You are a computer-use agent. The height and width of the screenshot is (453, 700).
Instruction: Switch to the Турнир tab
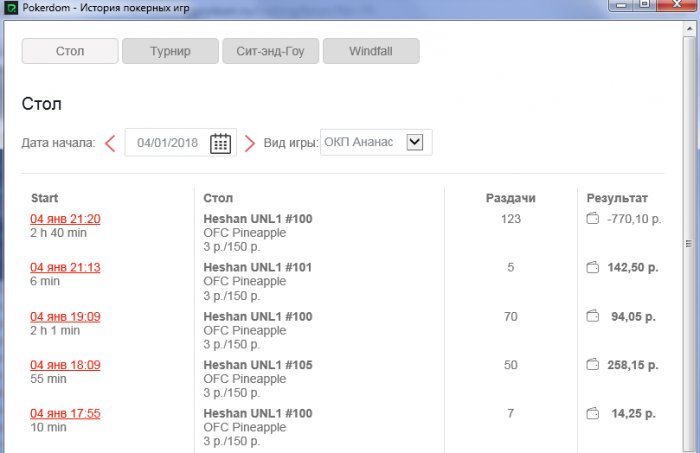170,51
